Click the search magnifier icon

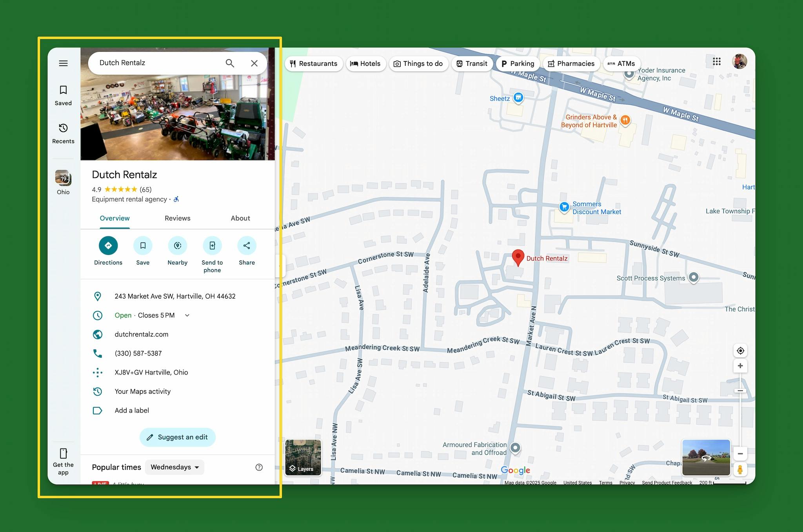[230, 63]
